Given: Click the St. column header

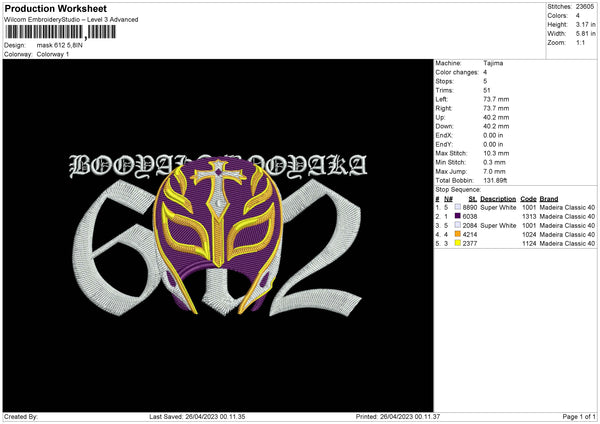Looking at the screenshot, I should [x=473, y=199].
